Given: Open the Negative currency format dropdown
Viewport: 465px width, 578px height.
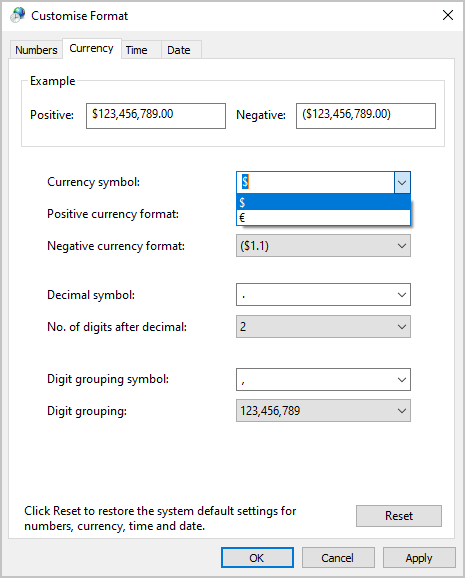Looking at the screenshot, I should [323, 246].
